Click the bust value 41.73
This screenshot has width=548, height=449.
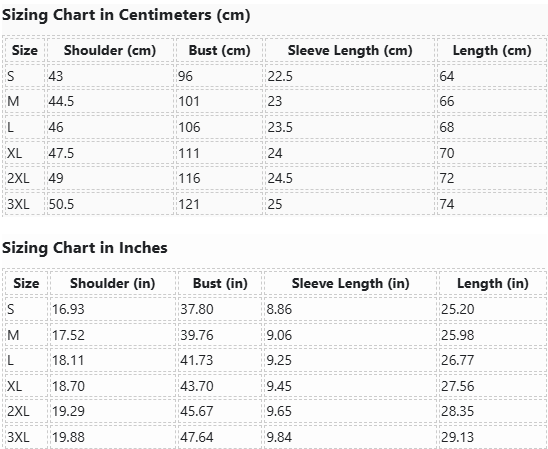(x=196, y=360)
